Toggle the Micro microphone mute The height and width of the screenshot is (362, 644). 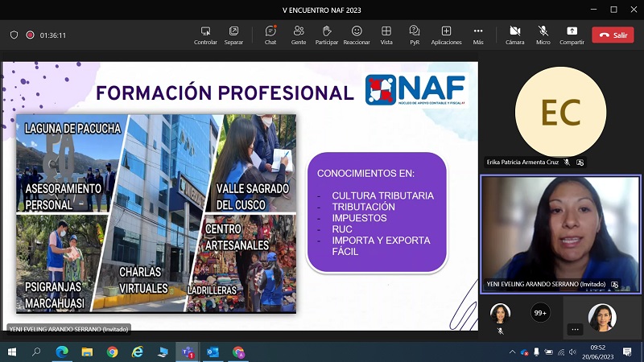tap(543, 35)
